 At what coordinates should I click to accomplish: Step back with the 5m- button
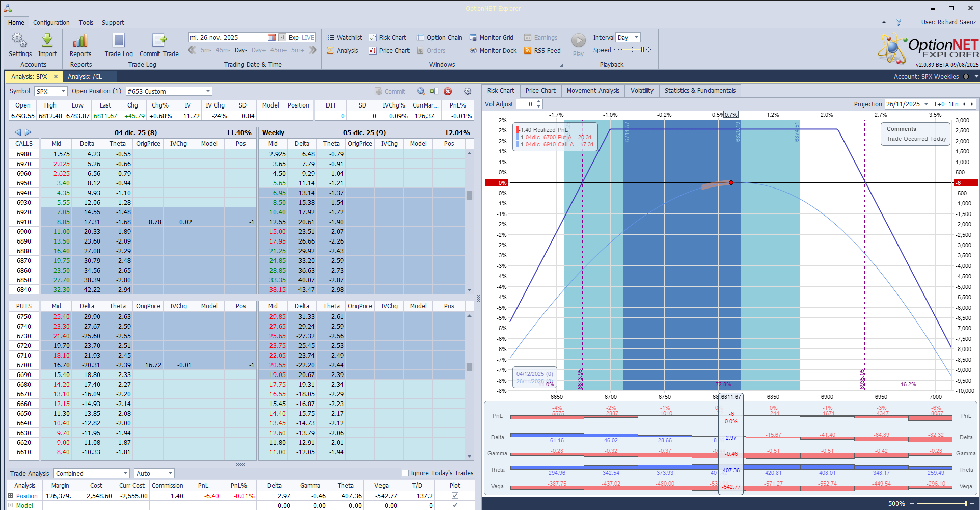206,50
